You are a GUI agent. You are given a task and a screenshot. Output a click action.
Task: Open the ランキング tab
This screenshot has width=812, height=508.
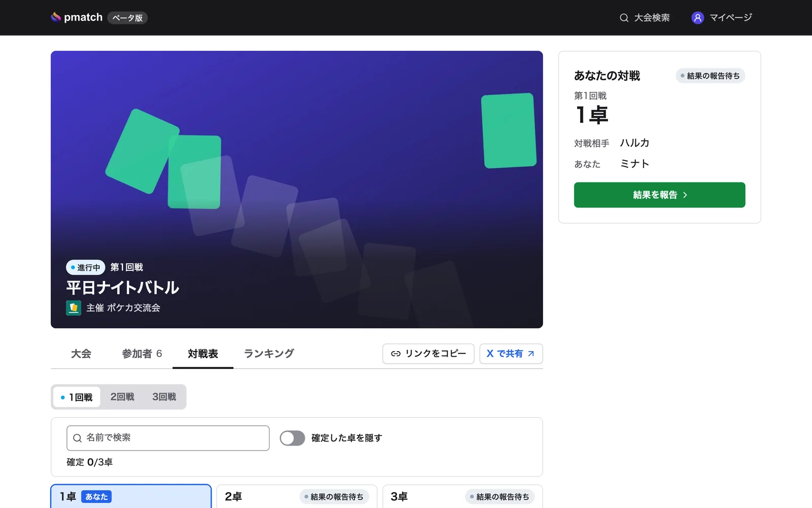coord(269,354)
